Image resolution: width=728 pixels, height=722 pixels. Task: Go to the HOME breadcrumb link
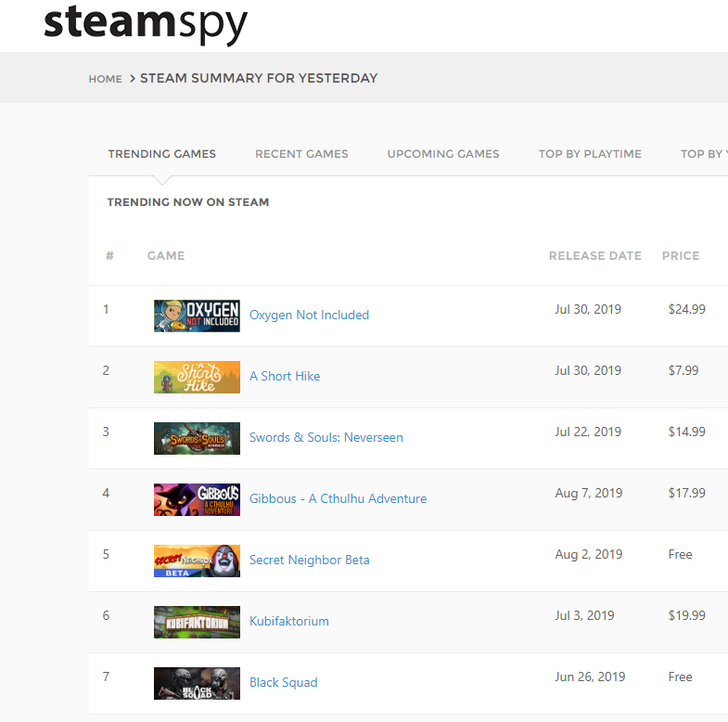click(106, 79)
